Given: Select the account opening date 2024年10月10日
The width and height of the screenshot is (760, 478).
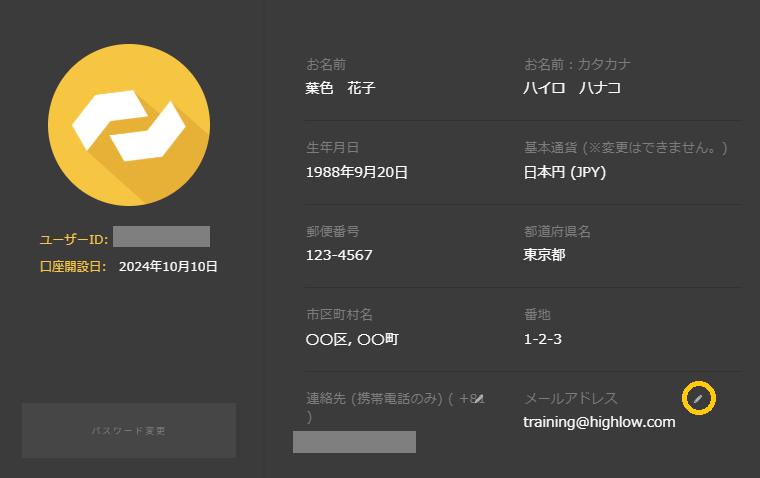Looking at the screenshot, I should (x=168, y=266).
